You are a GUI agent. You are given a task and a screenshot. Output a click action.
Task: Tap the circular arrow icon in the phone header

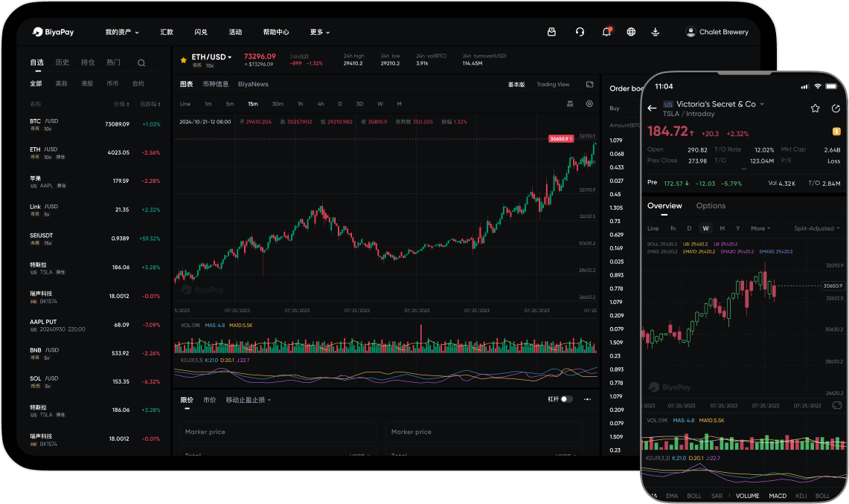coord(836,108)
